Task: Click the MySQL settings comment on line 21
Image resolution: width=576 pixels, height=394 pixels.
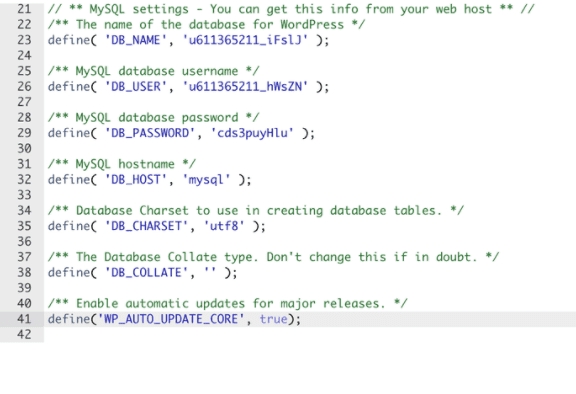Action: [291, 9]
